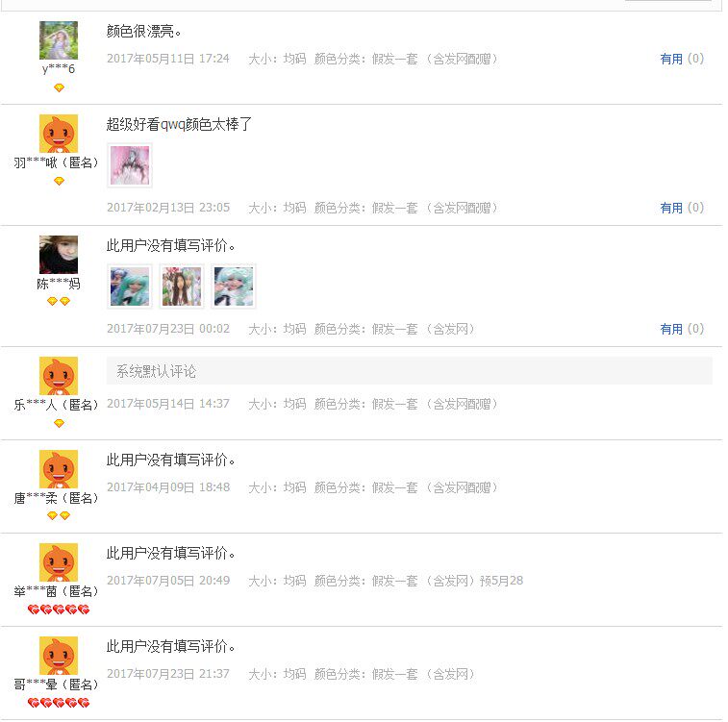The image size is (728, 722).
Task: Click red heart rating icons under 哥***晕
Action: 59,703
